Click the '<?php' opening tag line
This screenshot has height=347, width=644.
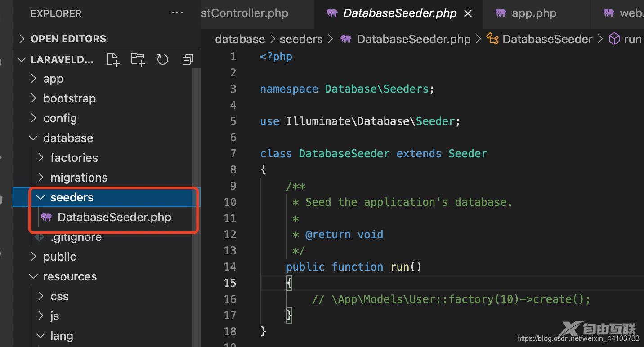click(x=276, y=56)
